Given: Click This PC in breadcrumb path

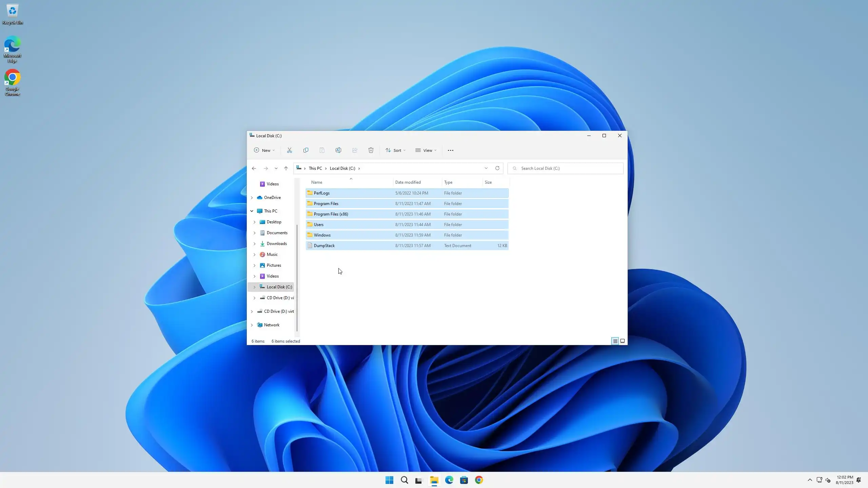Looking at the screenshot, I should coord(315,168).
